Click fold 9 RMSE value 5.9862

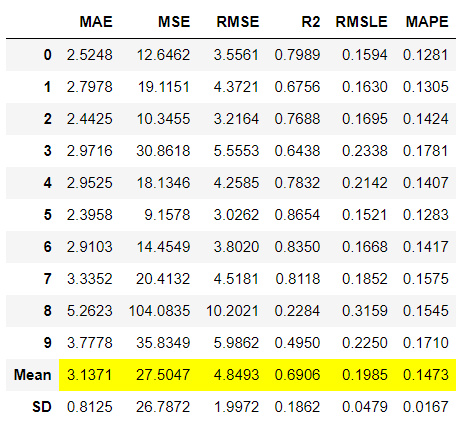pos(236,343)
